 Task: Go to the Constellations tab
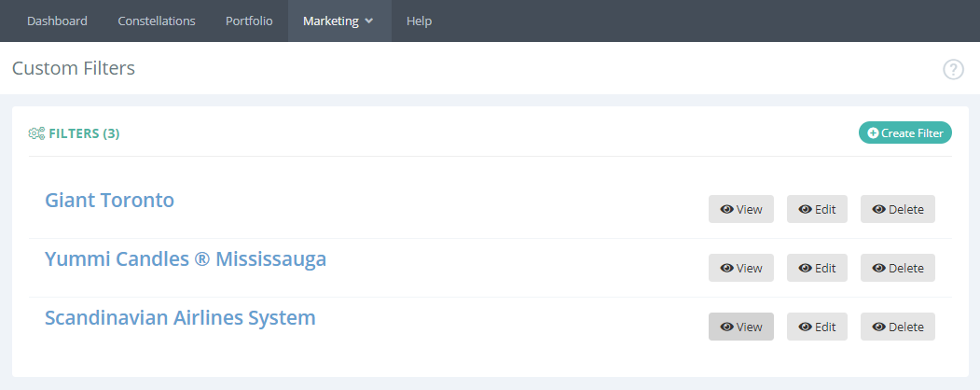[x=157, y=21]
